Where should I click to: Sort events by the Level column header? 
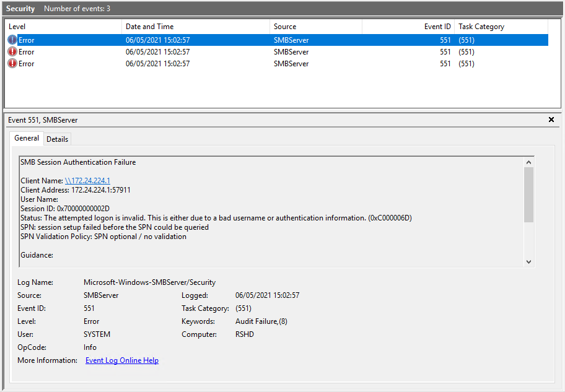pyautogui.click(x=63, y=27)
